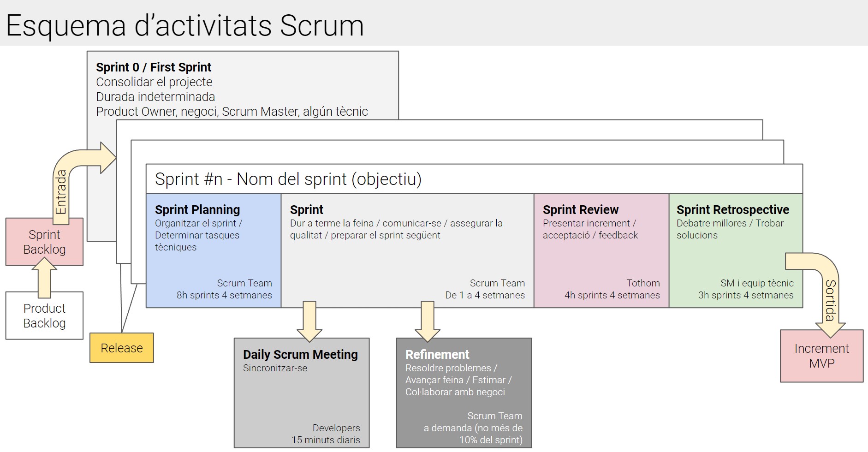Image resolution: width=868 pixels, height=452 pixels.
Task: Select the "Sprint Review" heading
Action: click(x=581, y=210)
